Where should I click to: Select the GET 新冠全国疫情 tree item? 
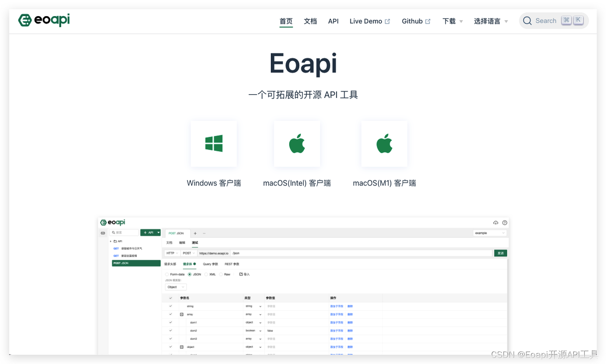tap(125, 256)
